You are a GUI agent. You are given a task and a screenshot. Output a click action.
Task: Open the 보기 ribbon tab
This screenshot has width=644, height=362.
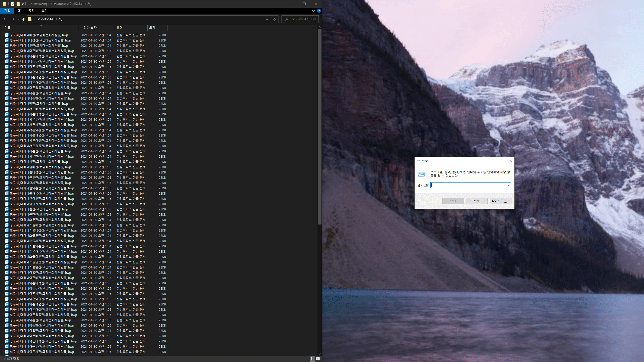point(44,11)
